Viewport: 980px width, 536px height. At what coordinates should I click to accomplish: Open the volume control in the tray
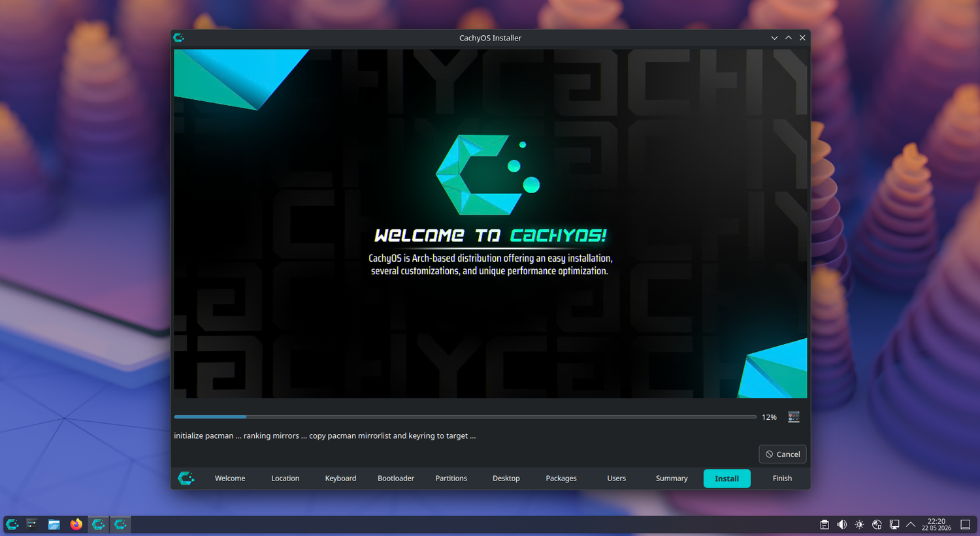842,525
